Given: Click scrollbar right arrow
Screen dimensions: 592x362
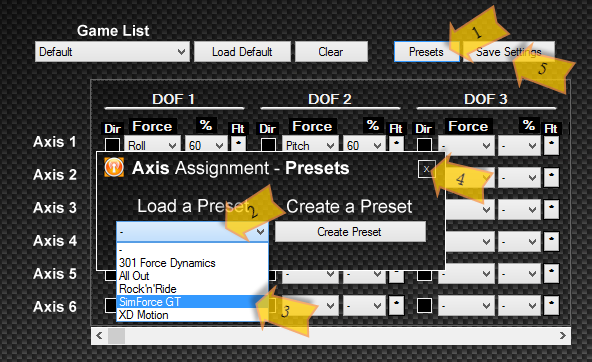Looking at the screenshot, I should pyautogui.click(x=563, y=336).
